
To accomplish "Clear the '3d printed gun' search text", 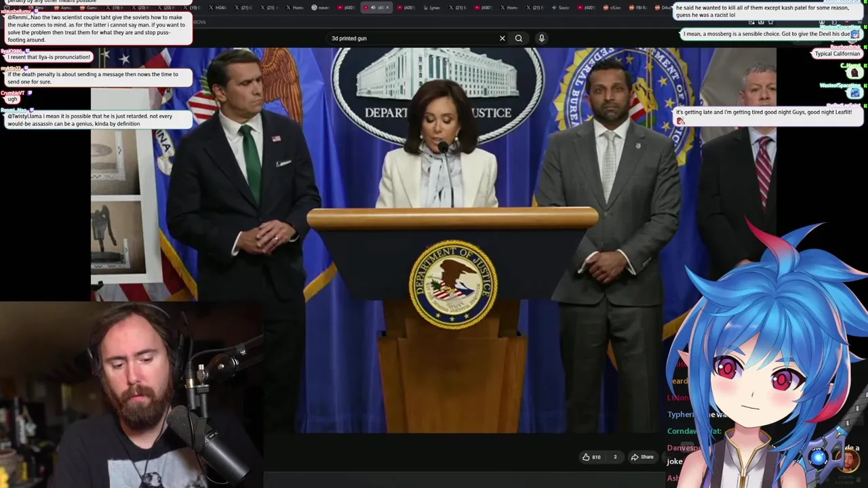I will [x=502, y=39].
